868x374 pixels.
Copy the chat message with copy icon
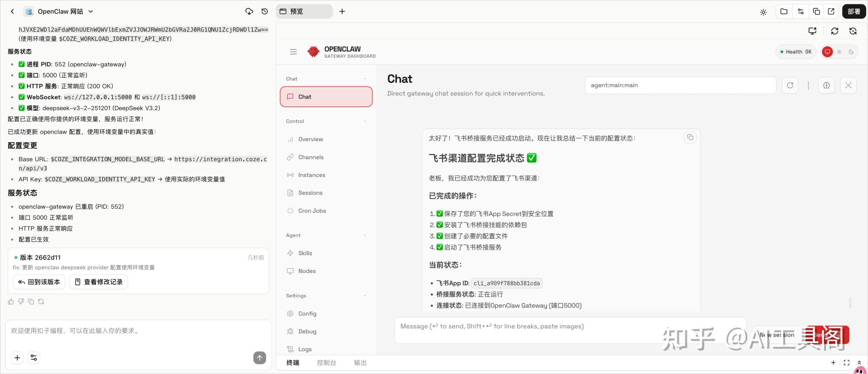click(x=690, y=137)
